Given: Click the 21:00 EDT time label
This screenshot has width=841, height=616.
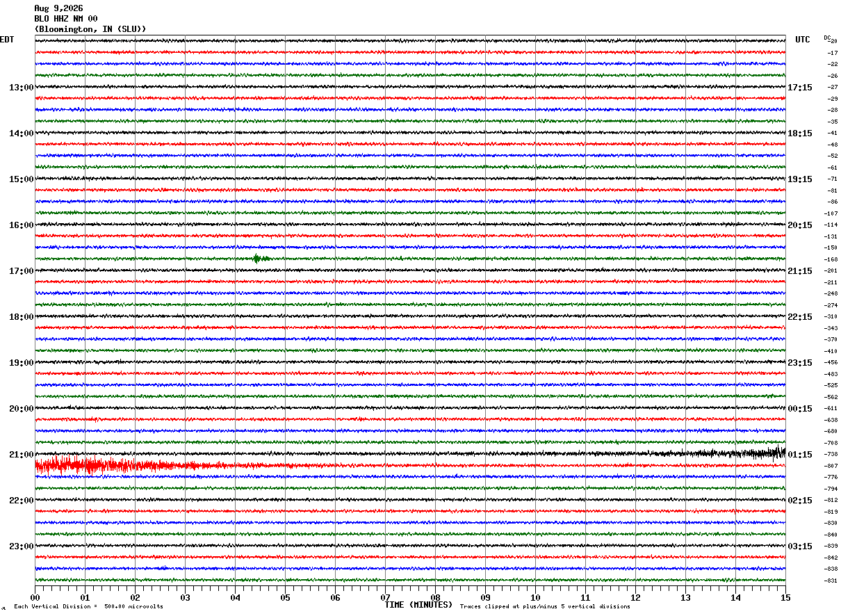Looking at the screenshot, I should click(21, 455).
